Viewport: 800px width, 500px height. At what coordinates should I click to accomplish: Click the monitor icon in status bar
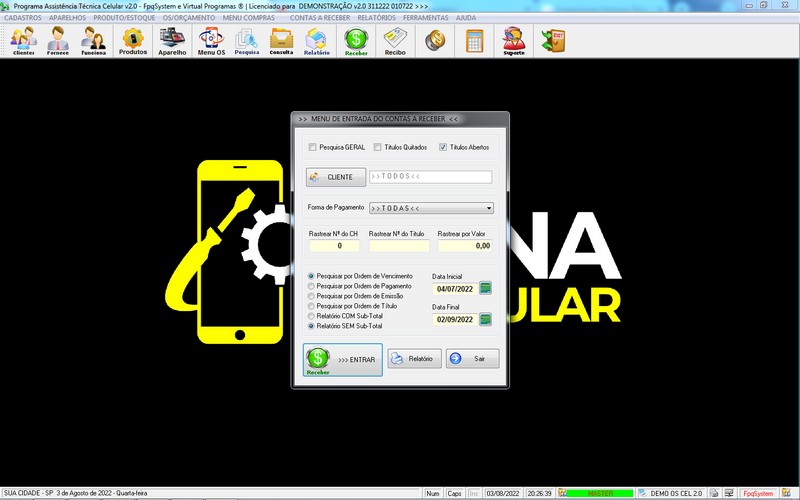tap(730, 493)
